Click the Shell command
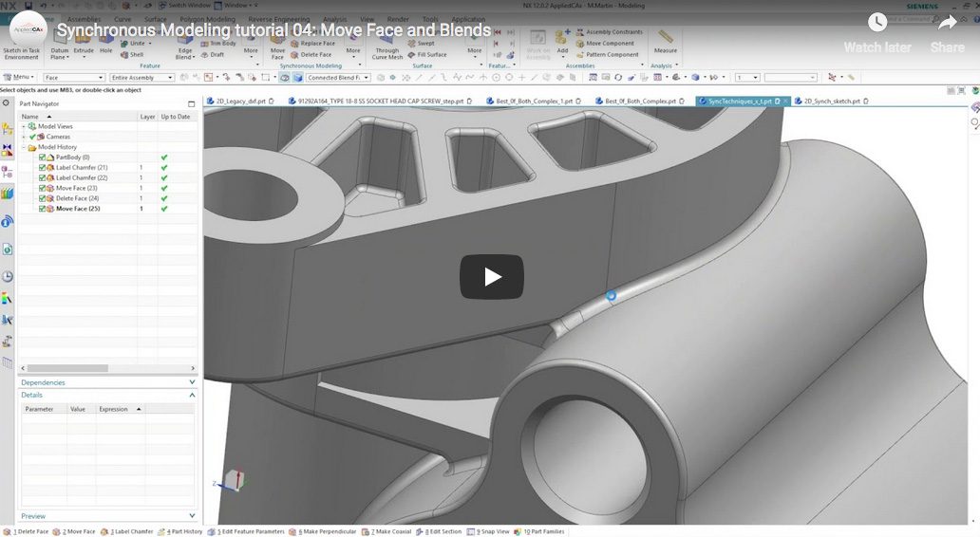The width and height of the screenshot is (980, 537). click(132, 55)
